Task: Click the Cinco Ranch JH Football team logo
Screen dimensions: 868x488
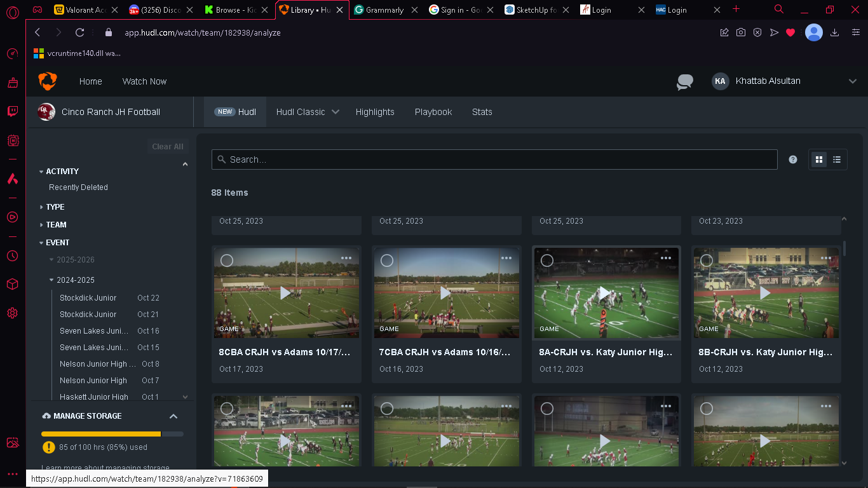Action: [46, 112]
